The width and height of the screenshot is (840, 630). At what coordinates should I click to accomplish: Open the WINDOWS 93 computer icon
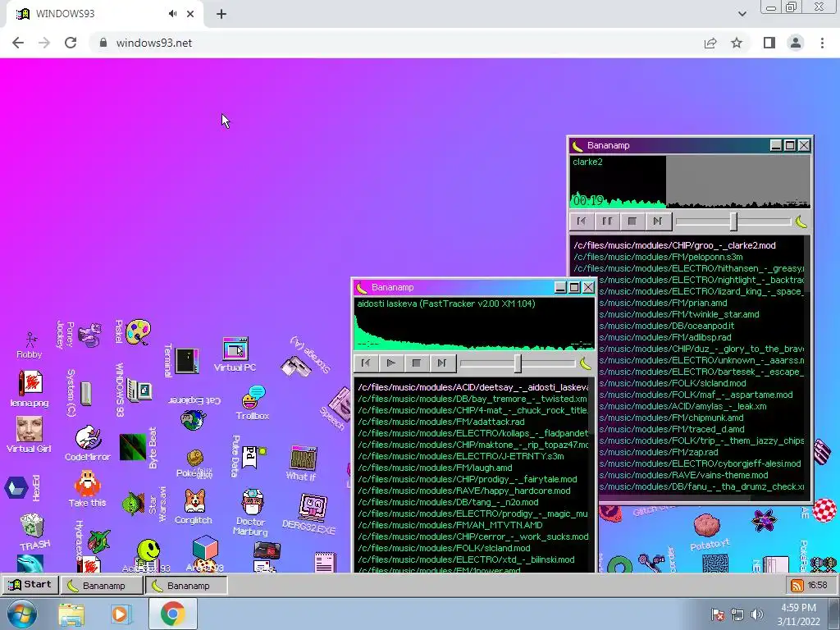coord(139,390)
